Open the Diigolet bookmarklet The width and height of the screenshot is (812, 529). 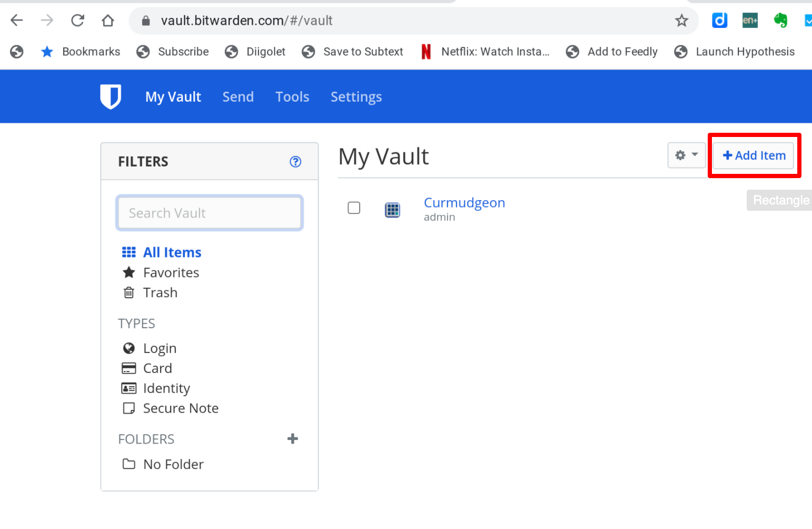click(255, 52)
